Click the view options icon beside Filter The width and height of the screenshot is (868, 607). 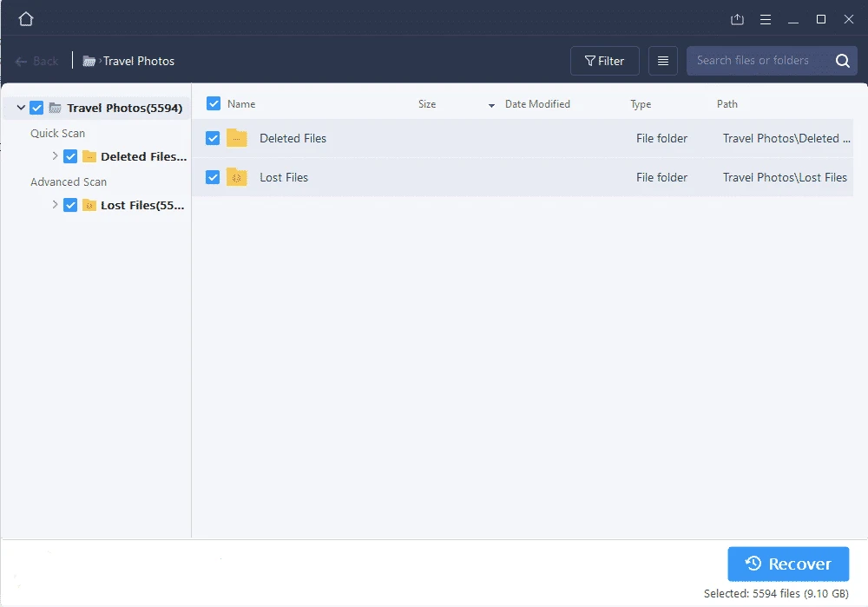tap(662, 60)
